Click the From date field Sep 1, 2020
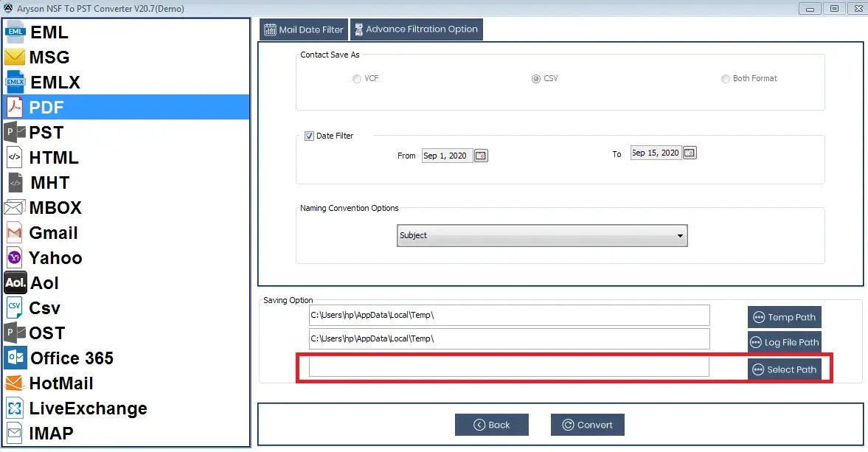The image size is (868, 452). point(448,156)
